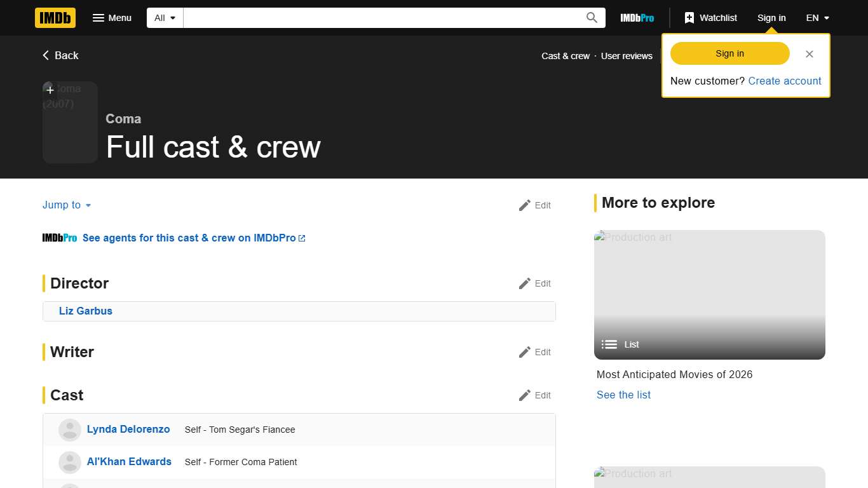The width and height of the screenshot is (868, 488).
Task: Expand the EN language selector
Action: pos(817,18)
